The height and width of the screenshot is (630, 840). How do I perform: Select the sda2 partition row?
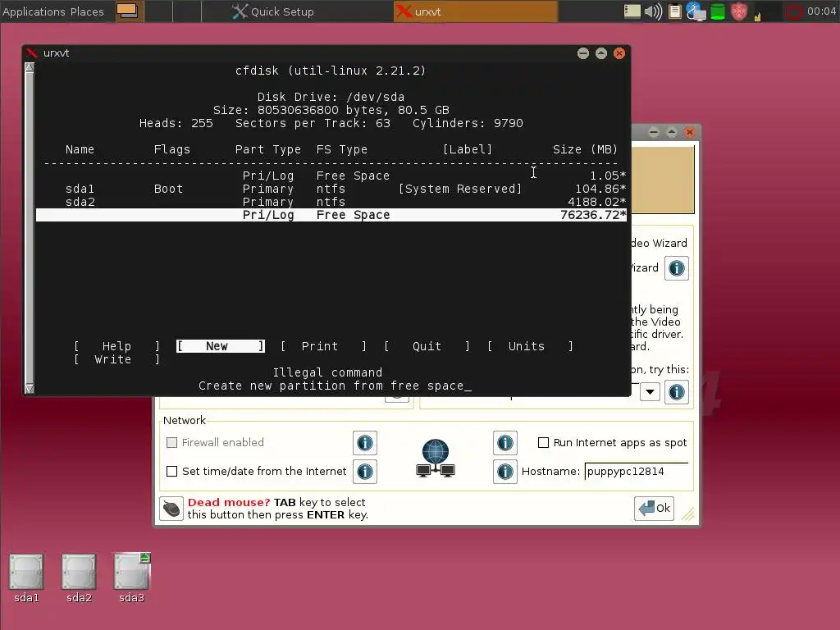pos(331,202)
